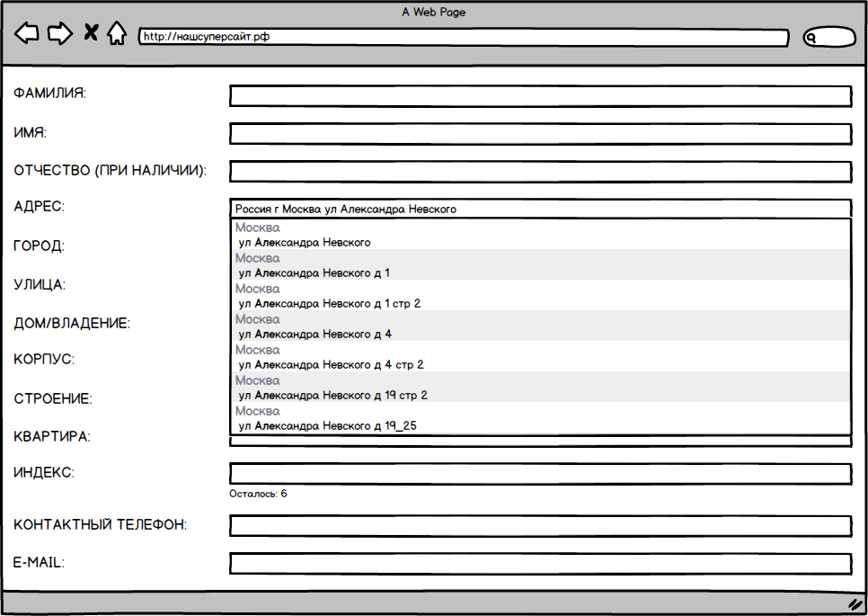This screenshot has width=868, height=616.
Task: Select suggestion Александра Невского д 1 стр 2
Action: [540, 295]
